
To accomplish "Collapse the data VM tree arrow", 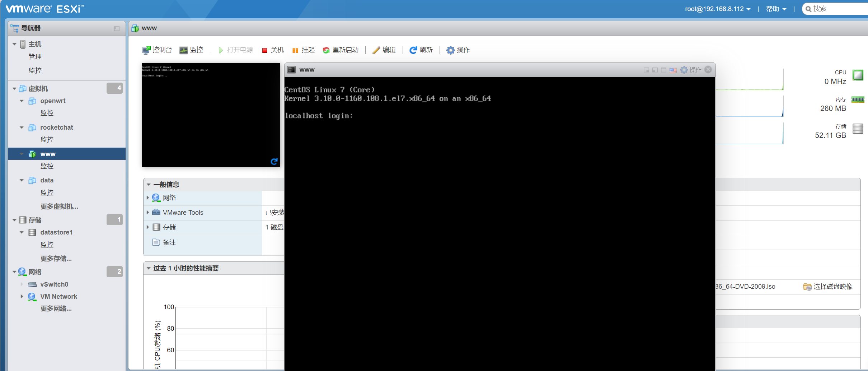I will pyautogui.click(x=22, y=180).
